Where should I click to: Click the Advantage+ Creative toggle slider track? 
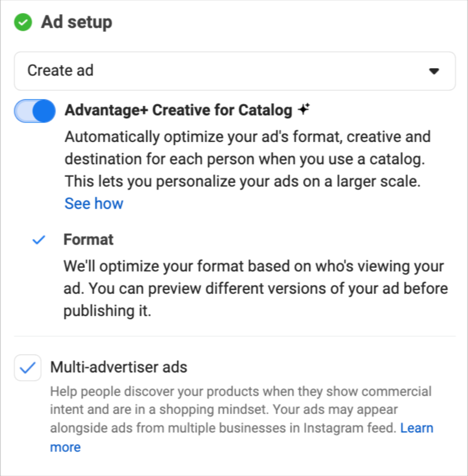point(35,111)
